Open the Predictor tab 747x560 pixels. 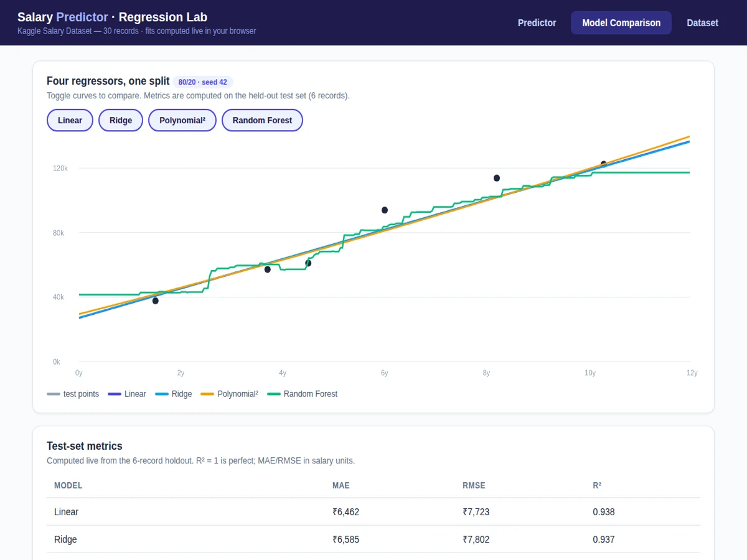(x=537, y=22)
